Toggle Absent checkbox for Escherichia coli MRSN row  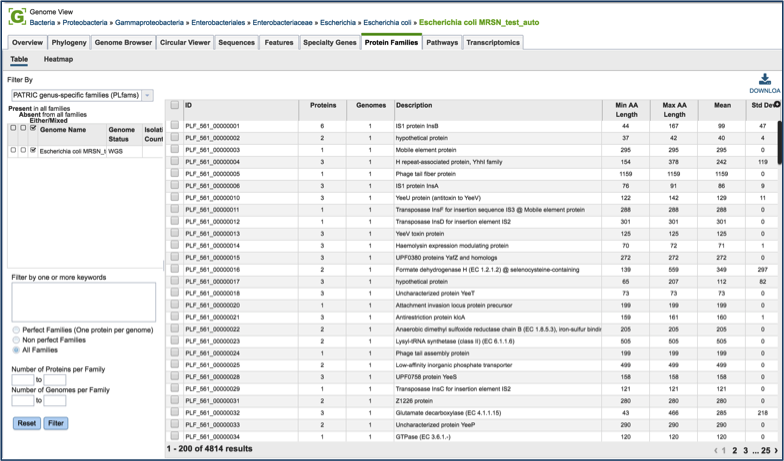[23, 150]
